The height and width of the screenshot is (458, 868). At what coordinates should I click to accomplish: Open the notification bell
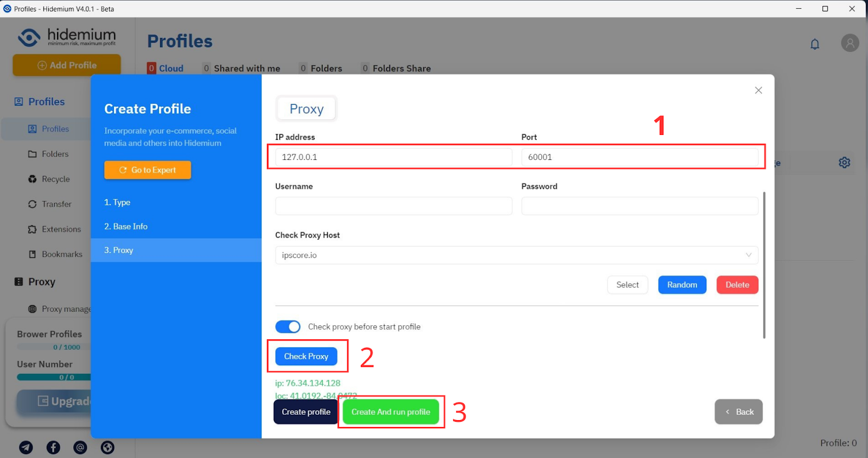tap(815, 44)
